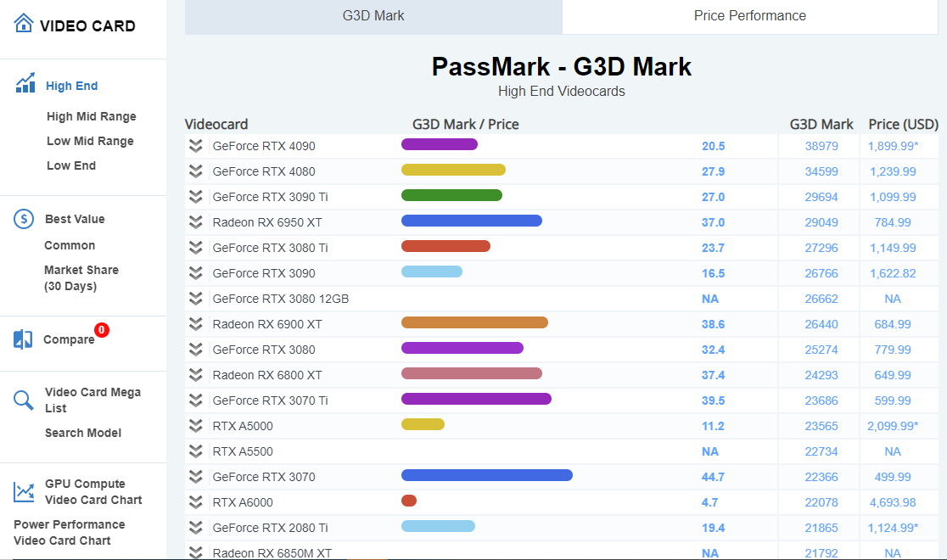
Task: Click the Best Value dollar icon
Action: click(x=24, y=219)
